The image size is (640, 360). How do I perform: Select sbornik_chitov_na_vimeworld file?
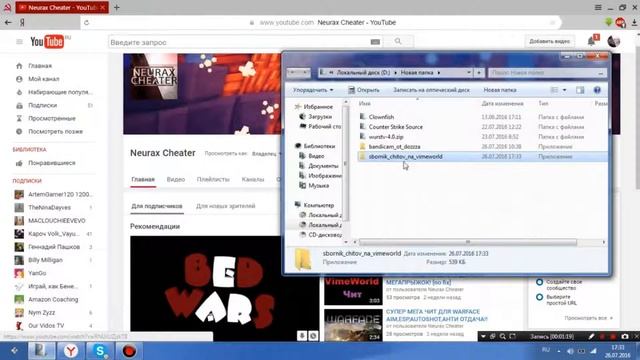405,156
